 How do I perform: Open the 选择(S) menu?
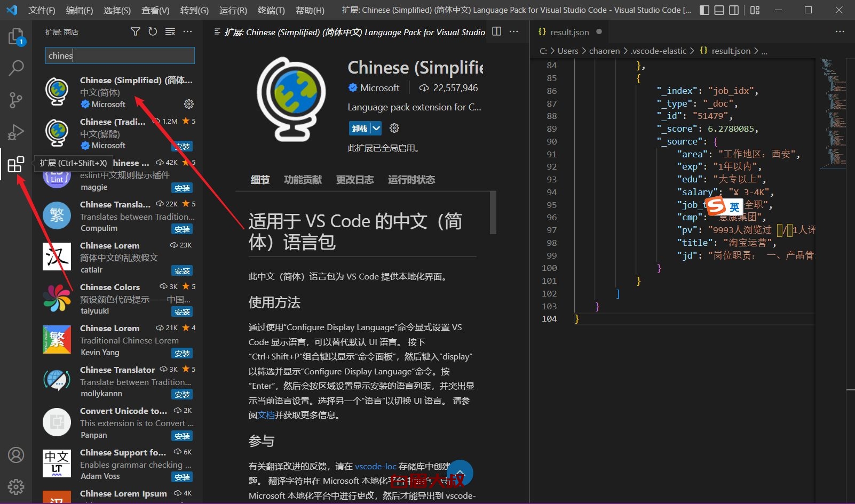117,10
